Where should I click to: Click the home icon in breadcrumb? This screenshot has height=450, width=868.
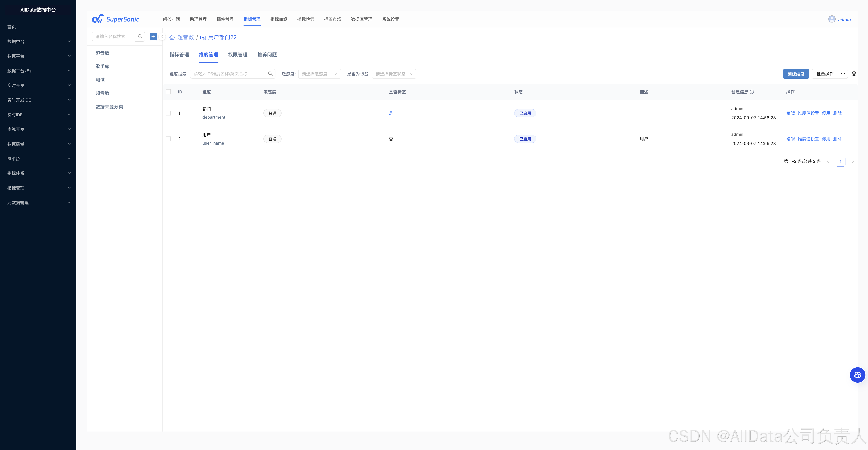[172, 37]
